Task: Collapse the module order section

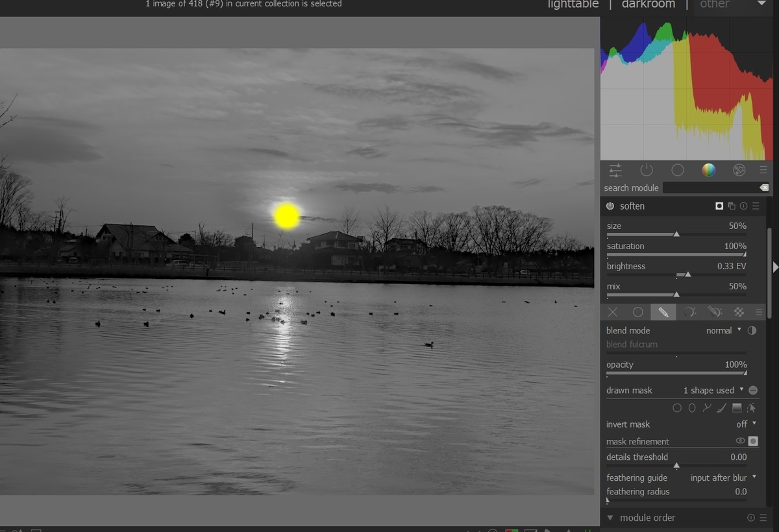Action: [610, 518]
